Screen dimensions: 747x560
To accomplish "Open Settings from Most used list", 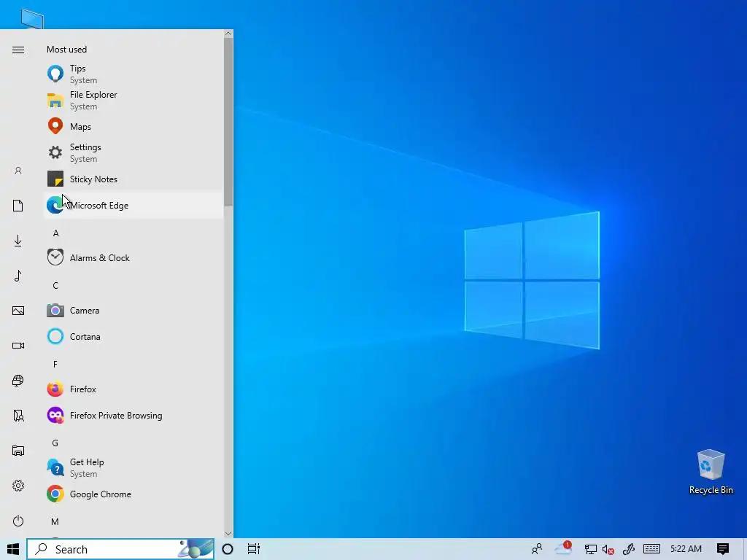I will click(x=133, y=152).
